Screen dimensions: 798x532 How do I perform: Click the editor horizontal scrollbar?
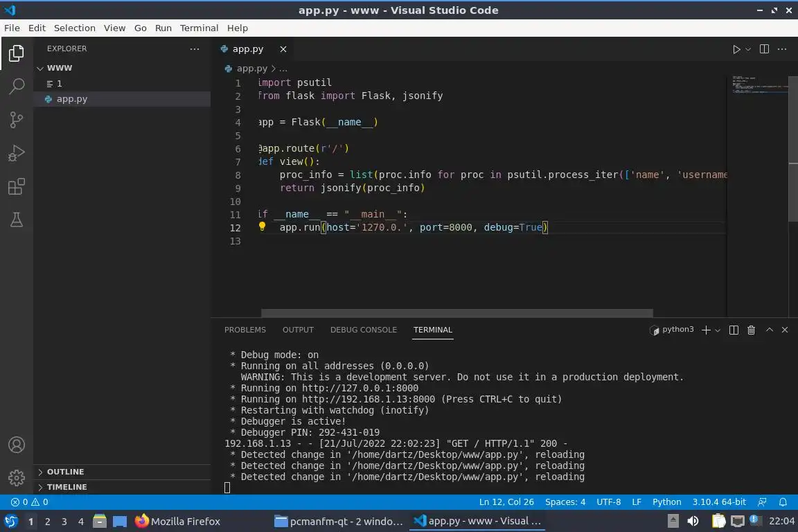click(456, 312)
